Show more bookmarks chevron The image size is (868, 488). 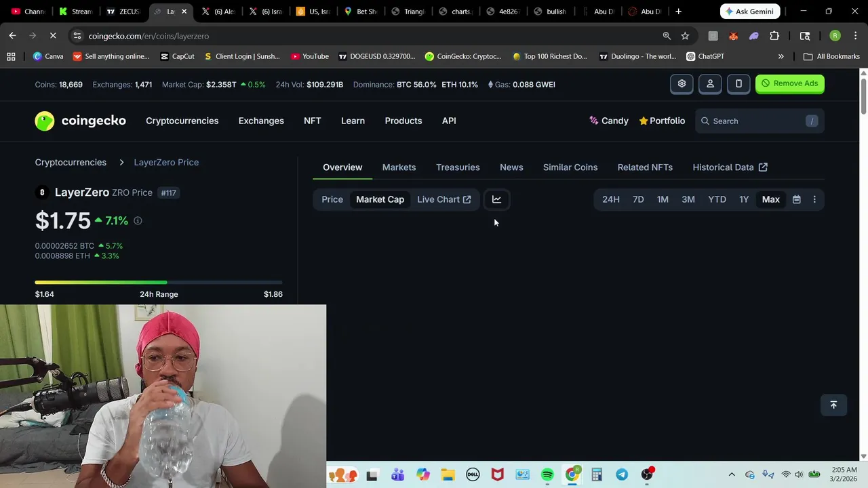tap(781, 56)
